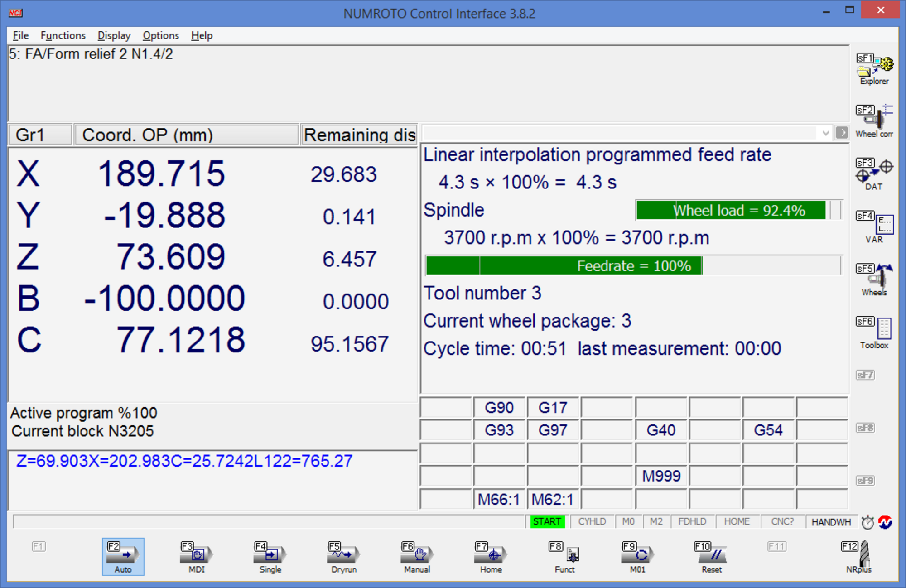Open the sF5 Wheels icon
Image resolution: width=906 pixels, height=588 pixels.
point(874,280)
